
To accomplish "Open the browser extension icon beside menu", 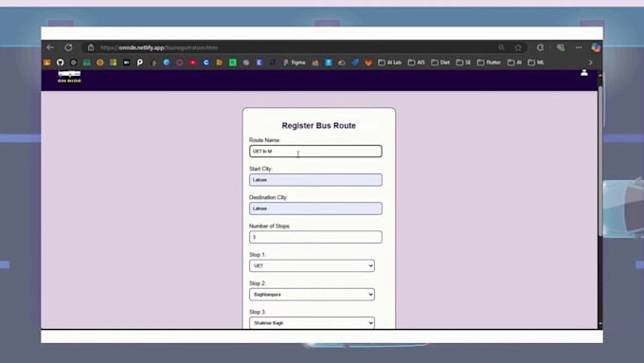I will coord(561,47).
